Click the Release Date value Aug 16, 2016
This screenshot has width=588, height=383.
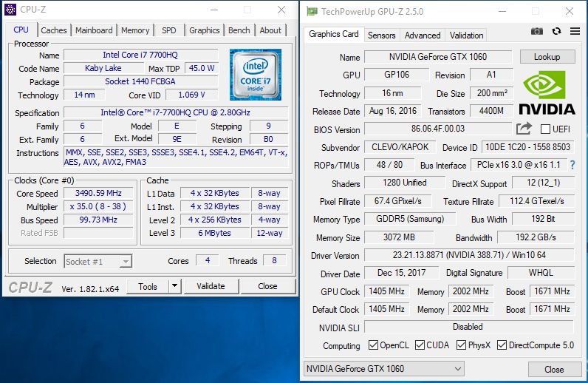393,111
